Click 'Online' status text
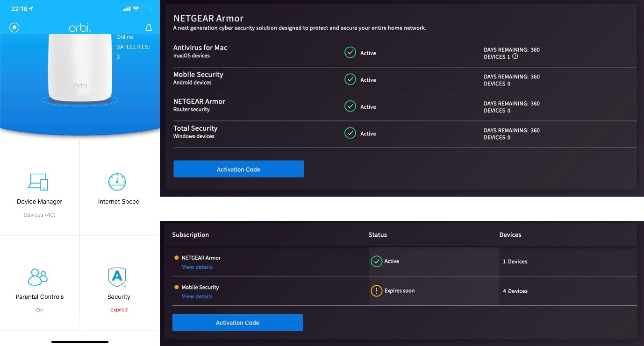Image resolution: width=644 pixels, height=346 pixels. (125, 37)
